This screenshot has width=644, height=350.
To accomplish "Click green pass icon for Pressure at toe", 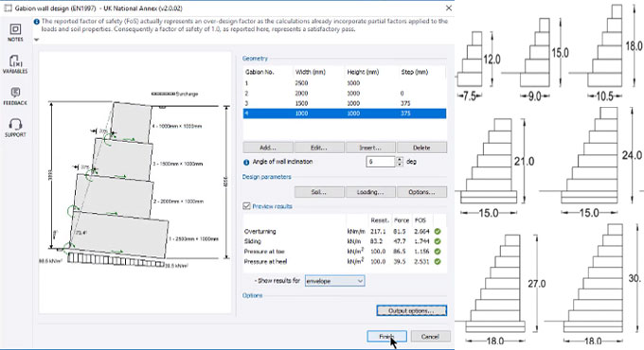I will pos(438,252).
